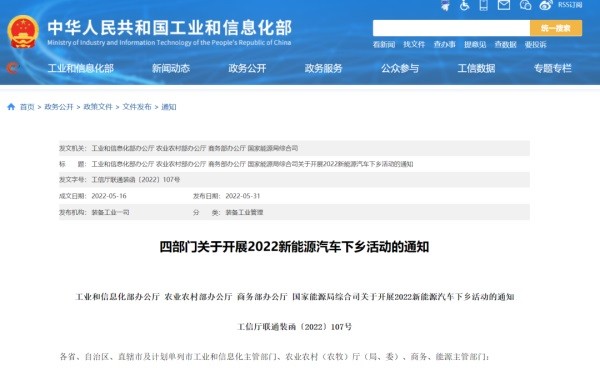Click 成文日期 value 2022-05-16
This screenshot has height=375, width=600.
pos(109,196)
